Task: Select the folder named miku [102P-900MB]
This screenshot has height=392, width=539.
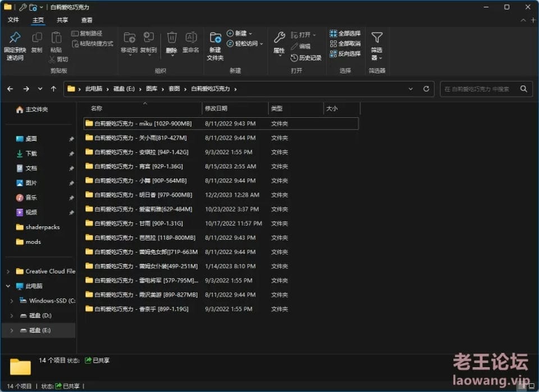Action: click(x=221, y=124)
